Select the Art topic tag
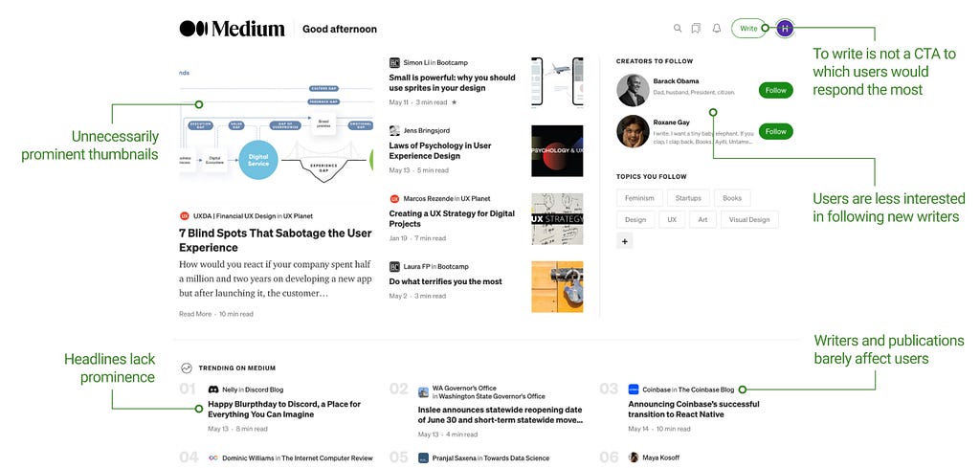 [703, 220]
